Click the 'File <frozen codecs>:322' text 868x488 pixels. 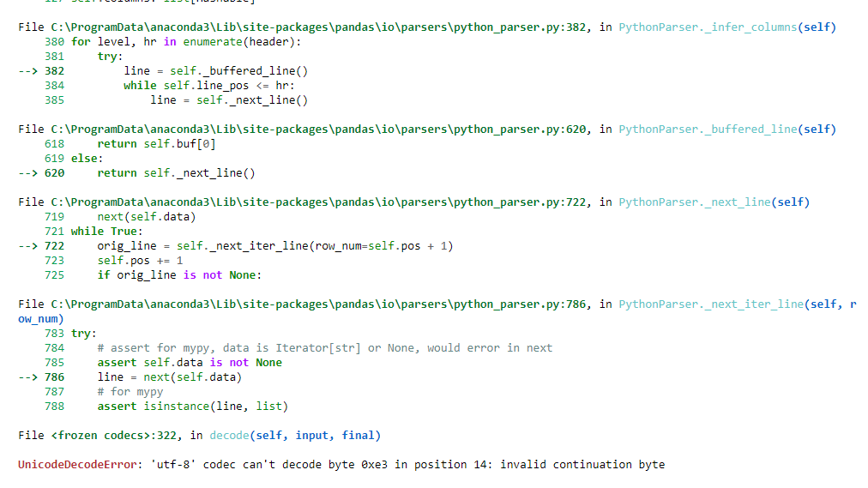tap(97, 436)
